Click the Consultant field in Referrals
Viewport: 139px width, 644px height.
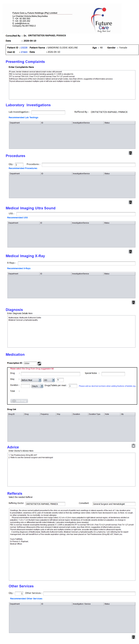pyautogui.click(x=114, y=504)
